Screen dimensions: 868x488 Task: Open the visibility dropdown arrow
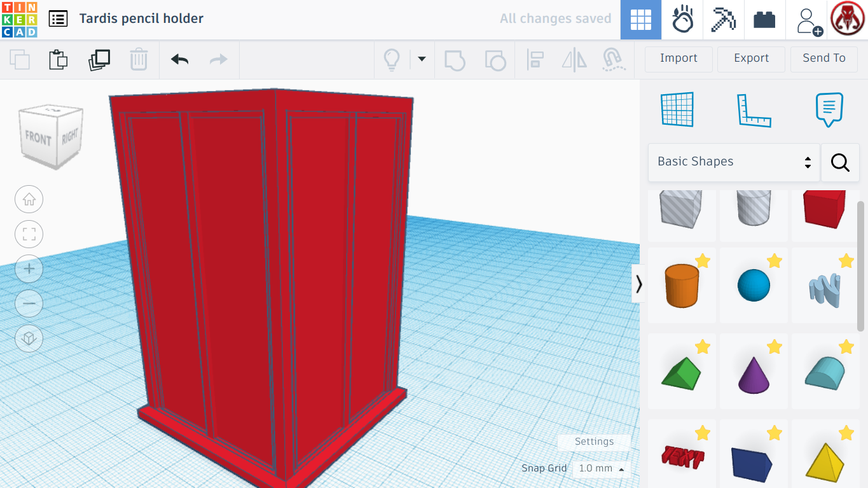422,60
